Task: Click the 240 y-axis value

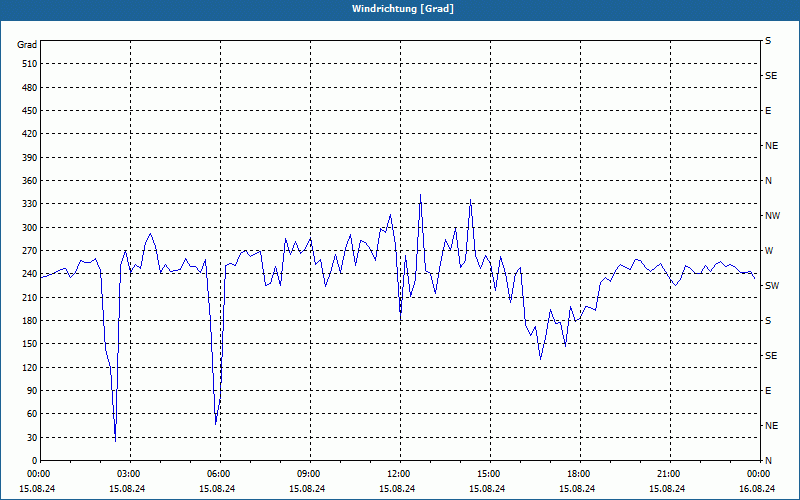Action: point(30,274)
